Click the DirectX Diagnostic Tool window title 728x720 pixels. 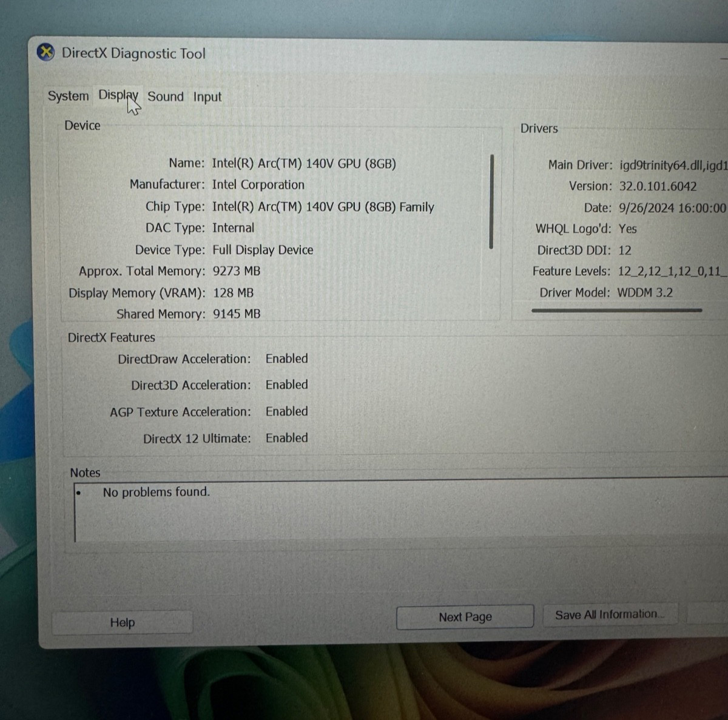tap(133, 53)
